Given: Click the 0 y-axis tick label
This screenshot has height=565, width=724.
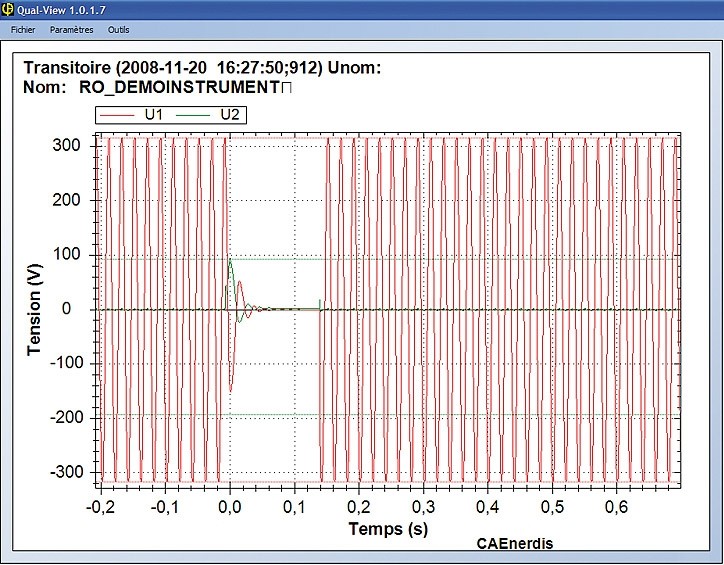Looking at the screenshot, I should tap(66, 309).
